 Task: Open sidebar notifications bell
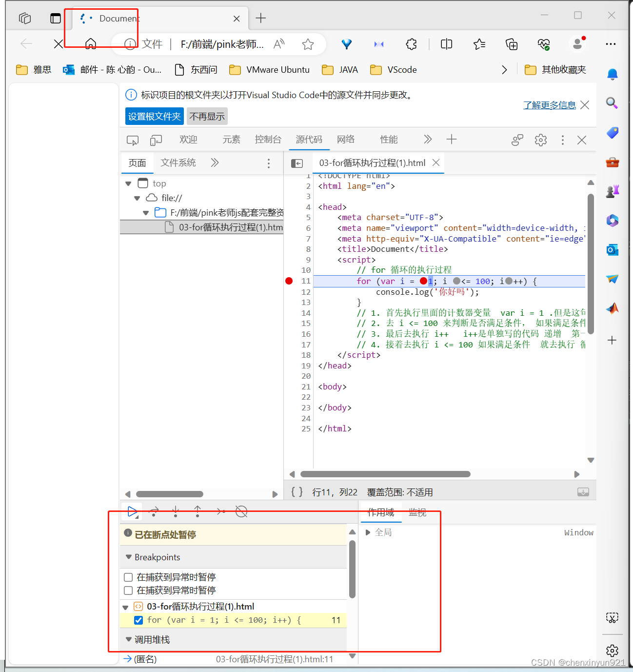(612, 74)
